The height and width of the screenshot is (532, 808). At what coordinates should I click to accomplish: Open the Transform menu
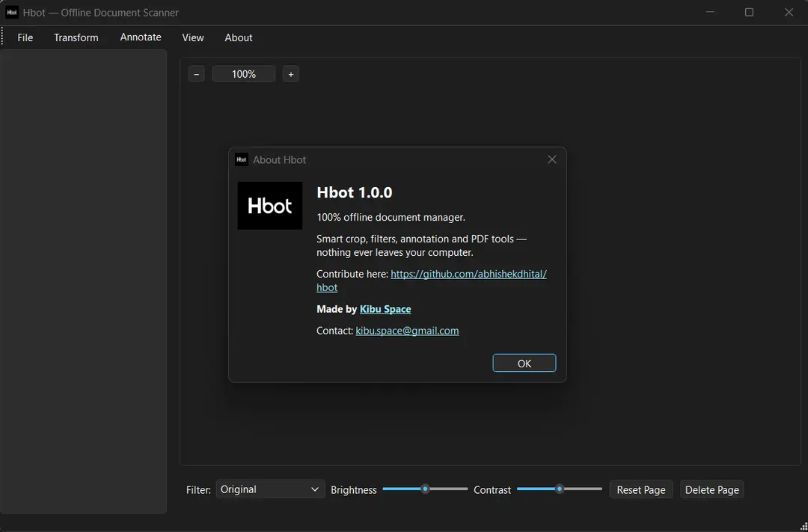pos(76,37)
